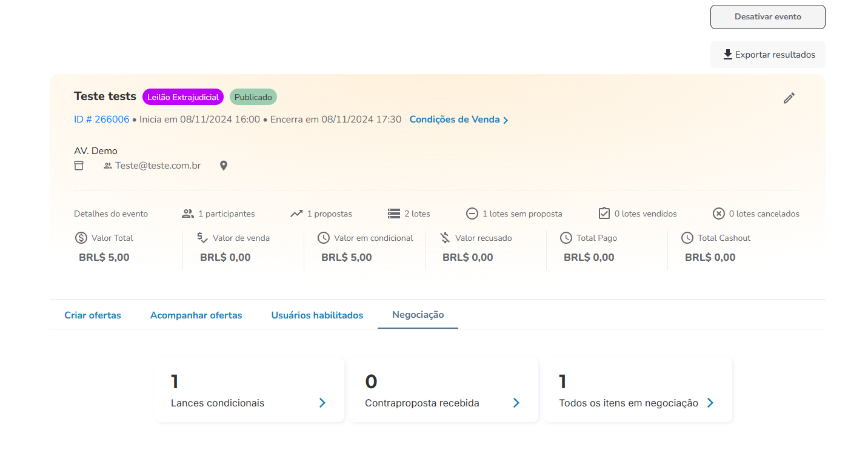Select the Negociação tab
Screen dimensions: 868x461
[418, 315]
